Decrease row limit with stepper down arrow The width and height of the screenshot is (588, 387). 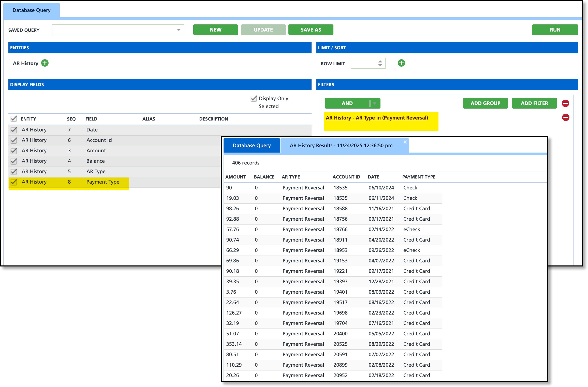[380, 65]
